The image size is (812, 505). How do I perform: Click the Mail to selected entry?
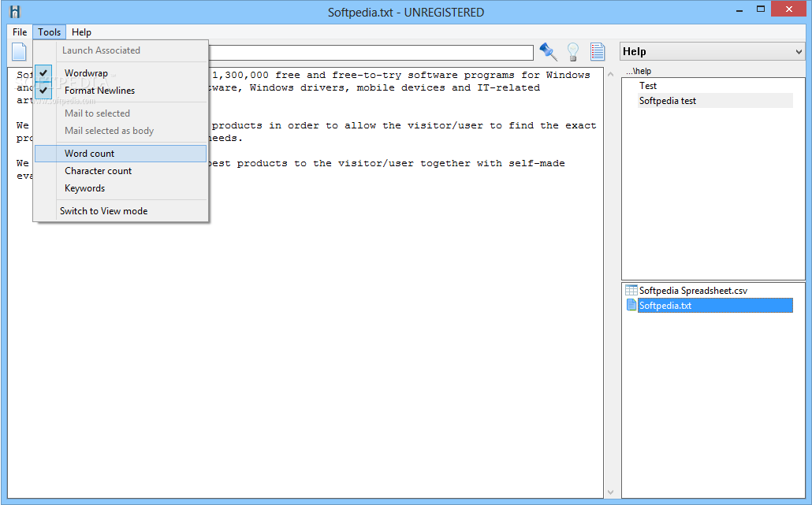pos(120,113)
